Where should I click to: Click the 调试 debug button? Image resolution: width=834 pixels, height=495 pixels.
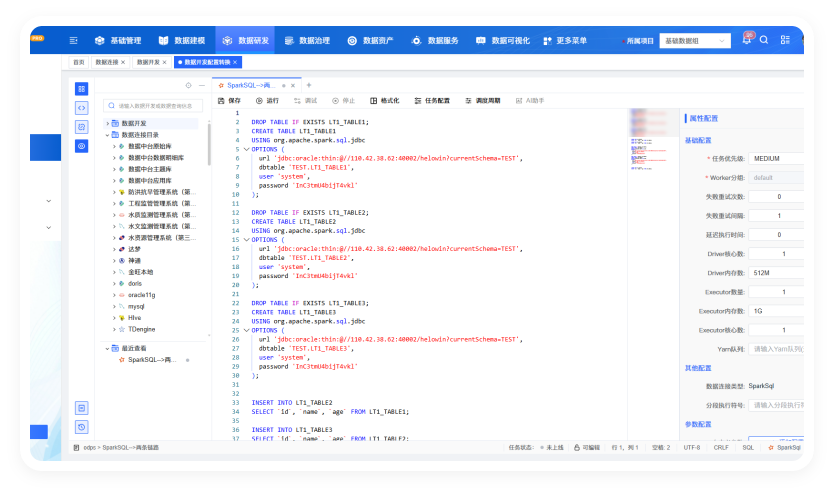(305, 100)
